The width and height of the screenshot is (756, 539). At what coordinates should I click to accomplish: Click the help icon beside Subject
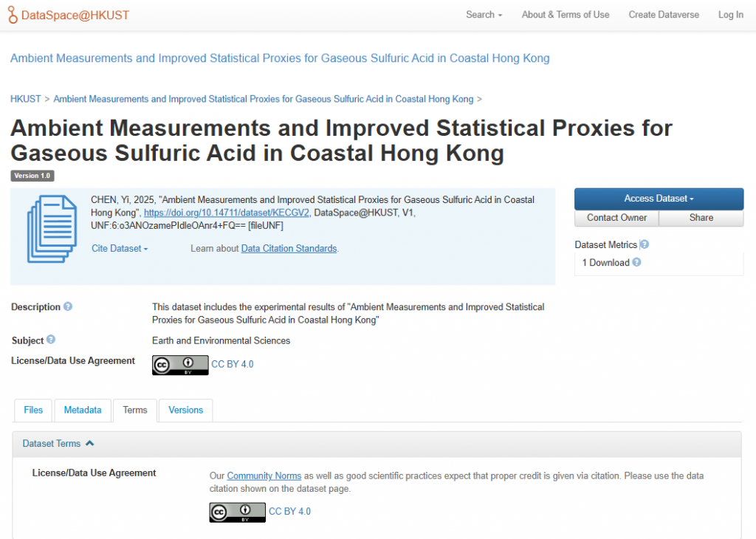(x=51, y=340)
